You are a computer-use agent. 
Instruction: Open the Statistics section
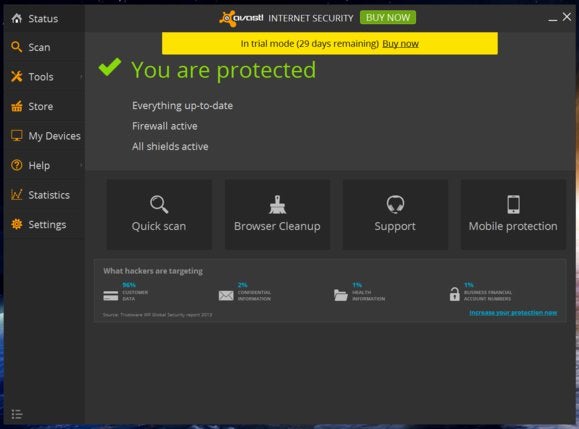pos(44,195)
